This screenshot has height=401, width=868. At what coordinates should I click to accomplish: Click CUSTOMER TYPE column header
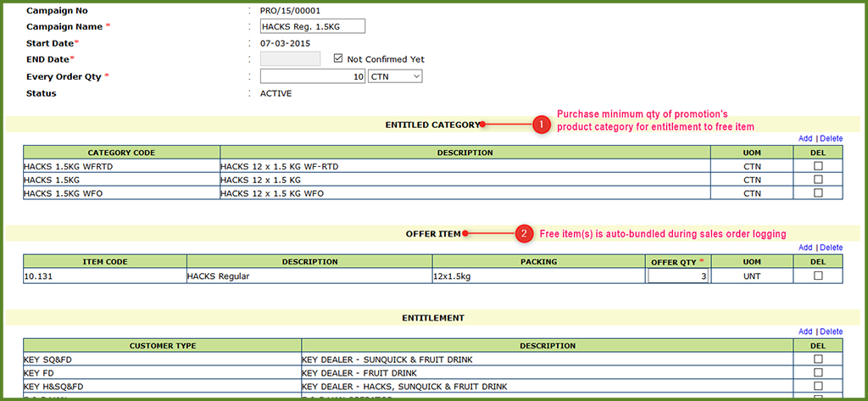162,346
